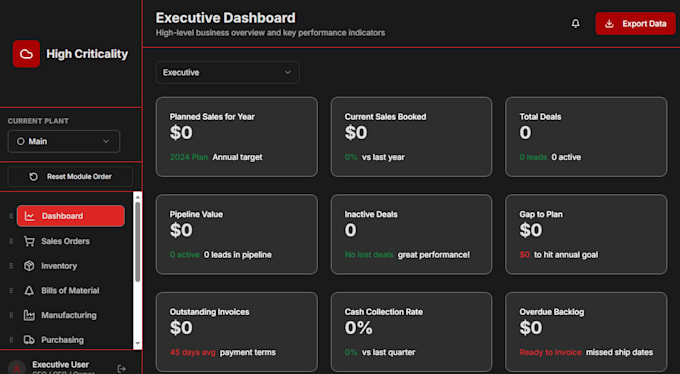The height and width of the screenshot is (374, 680).
Task: Click drag handle beside Bills of Material
Action: point(11,291)
